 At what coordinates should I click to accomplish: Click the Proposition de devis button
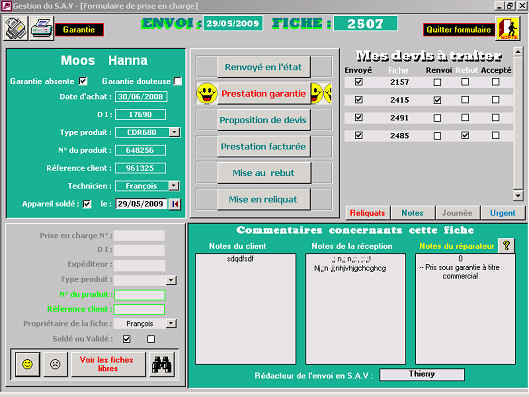[263, 120]
